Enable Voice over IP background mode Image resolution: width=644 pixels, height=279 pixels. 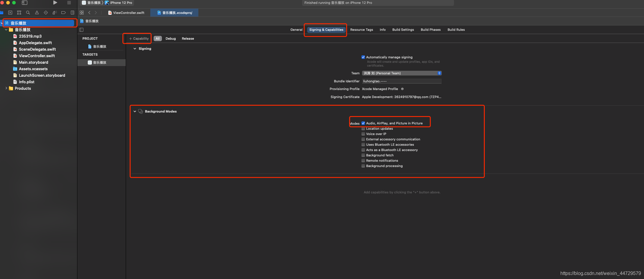point(363,134)
